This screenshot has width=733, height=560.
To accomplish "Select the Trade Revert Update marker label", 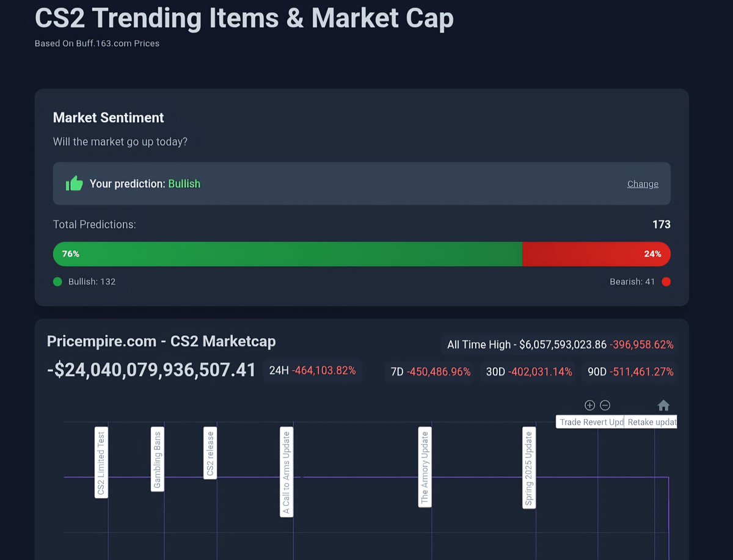I will tap(590, 422).
